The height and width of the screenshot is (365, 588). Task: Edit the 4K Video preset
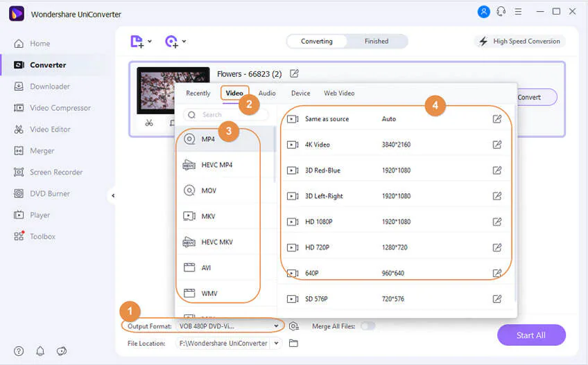(497, 145)
